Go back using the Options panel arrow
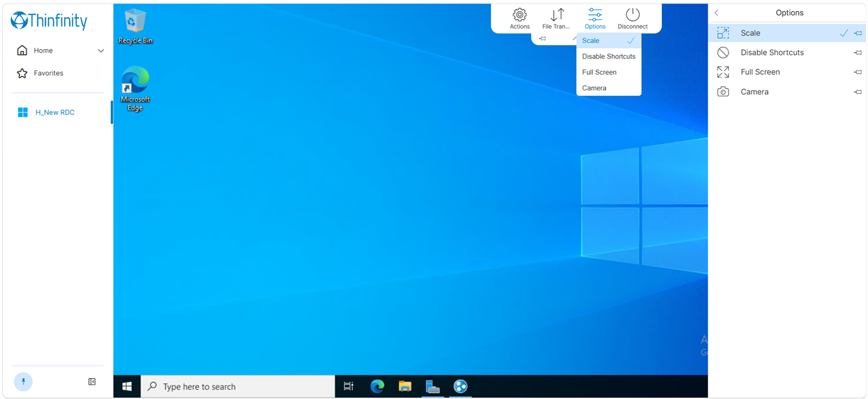868x399 pixels. (x=716, y=13)
